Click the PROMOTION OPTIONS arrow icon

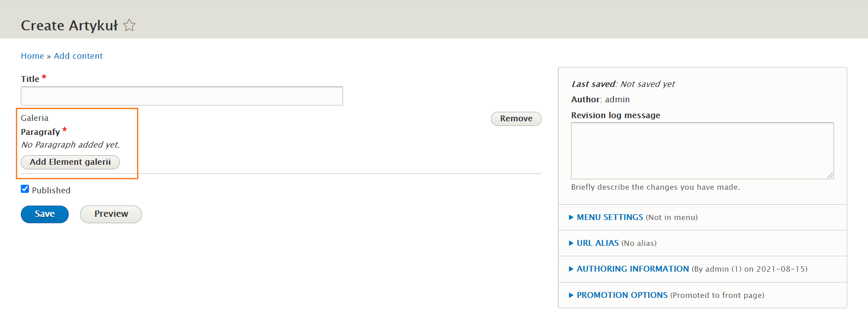click(x=571, y=295)
